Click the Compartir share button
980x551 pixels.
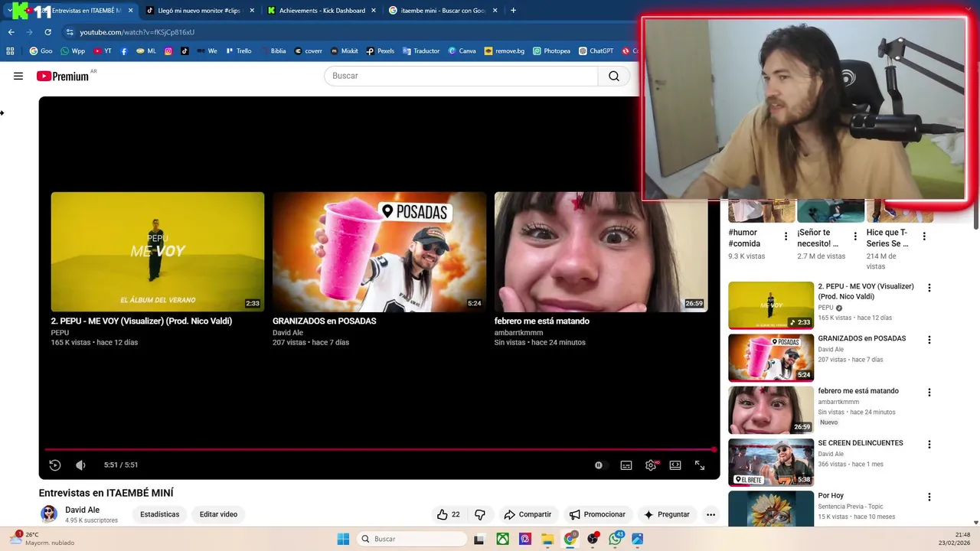point(528,514)
